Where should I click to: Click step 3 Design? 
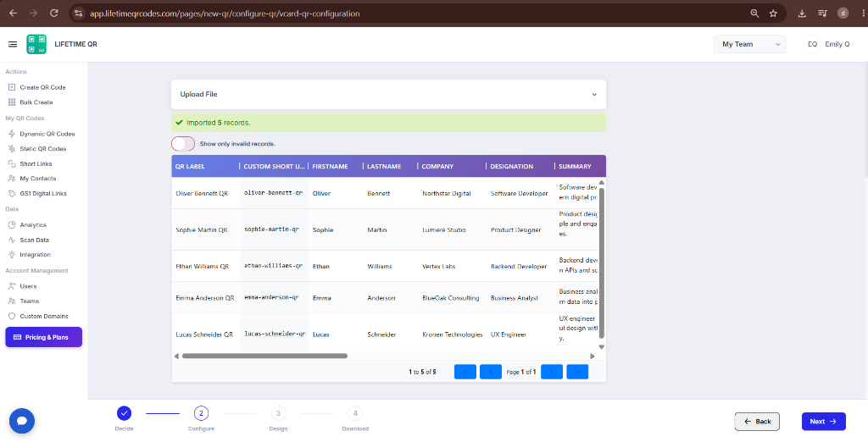pos(278,413)
